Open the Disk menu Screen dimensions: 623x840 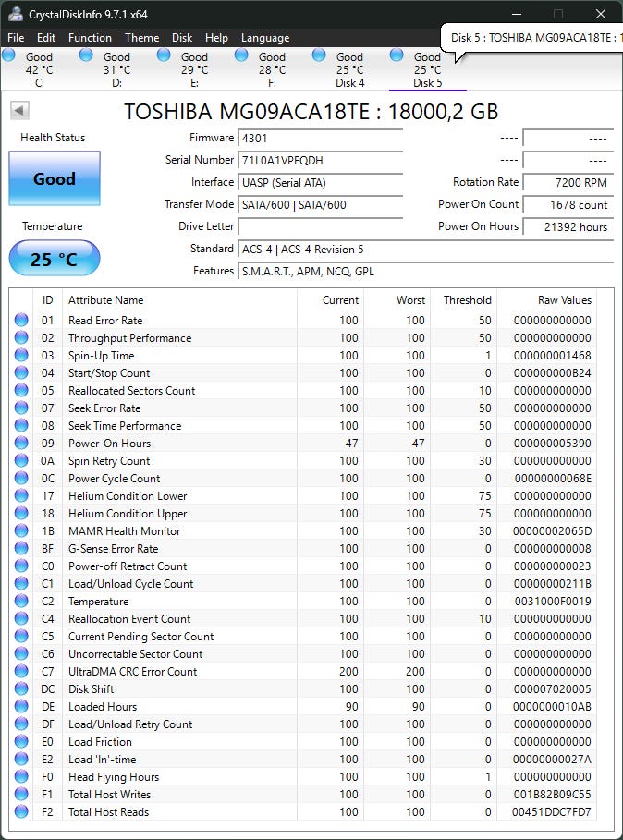(182, 38)
